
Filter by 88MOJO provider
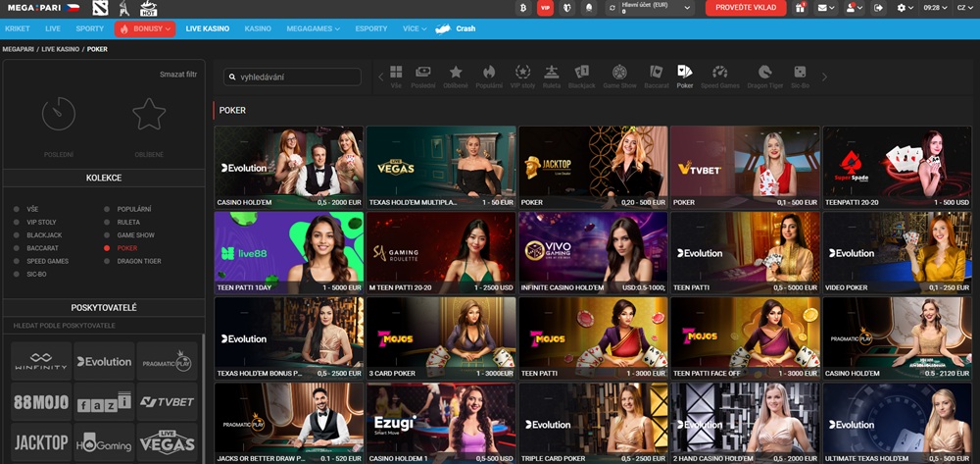point(41,402)
